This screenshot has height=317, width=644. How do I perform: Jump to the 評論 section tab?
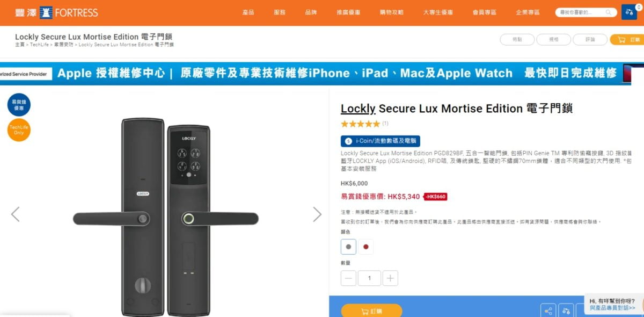tap(590, 39)
